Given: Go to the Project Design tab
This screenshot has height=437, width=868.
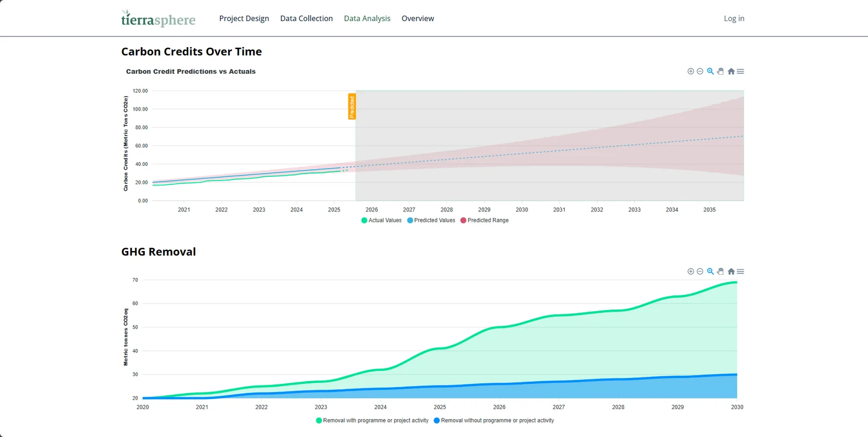Looking at the screenshot, I should [244, 18].
